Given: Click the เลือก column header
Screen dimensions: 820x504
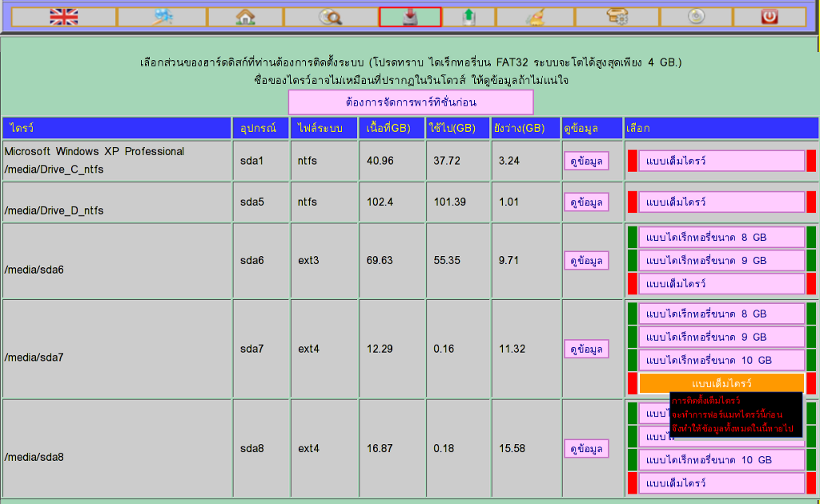Looking at the screenshot, I should click(722, 128).
